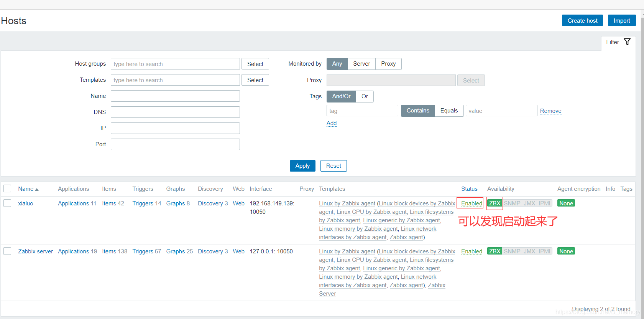Click None encryption badge for Zabbix server
644x319 pixels.
pos(566,251)
